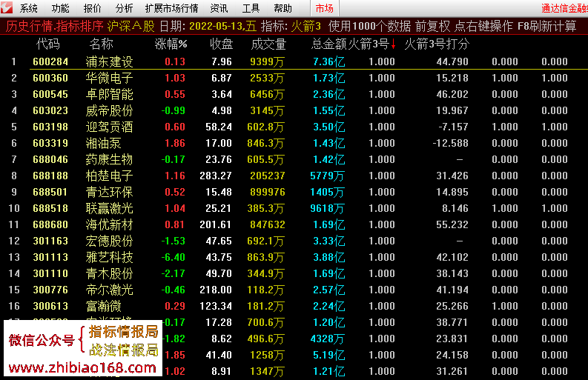Click 火箭3号打分 column header
Screen dimensions: 588x380
pyautogui.click(x=437, y=44)
